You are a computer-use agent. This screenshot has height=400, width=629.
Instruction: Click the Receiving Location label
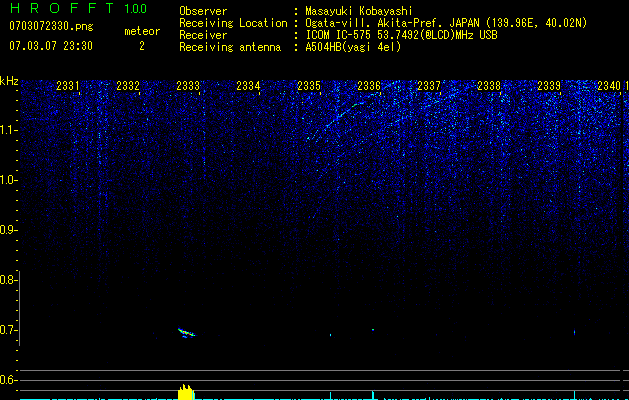click(233, 23)
